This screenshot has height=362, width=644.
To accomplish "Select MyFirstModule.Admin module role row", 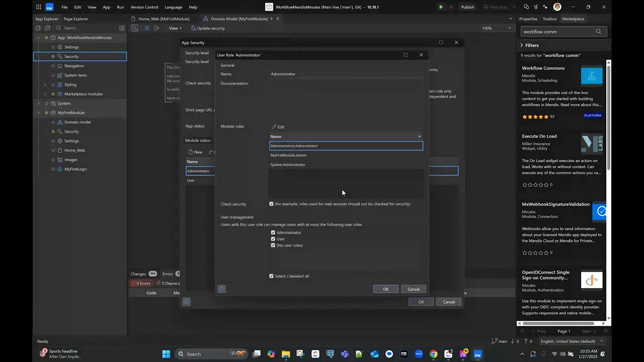I will (x=346, y=155).
